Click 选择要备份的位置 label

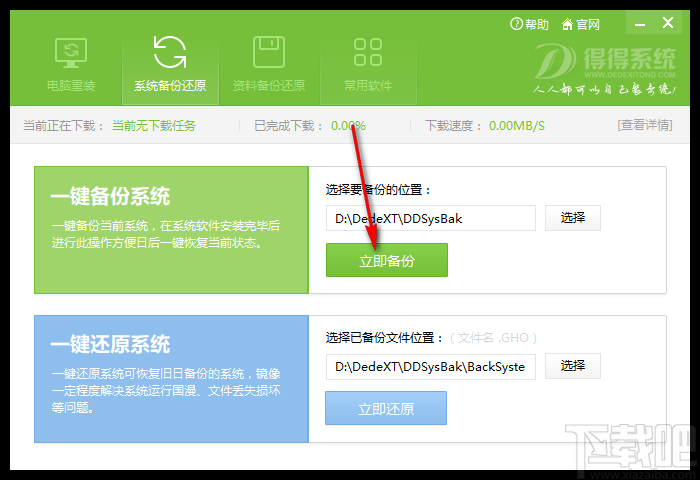click(x=379, y=190)
